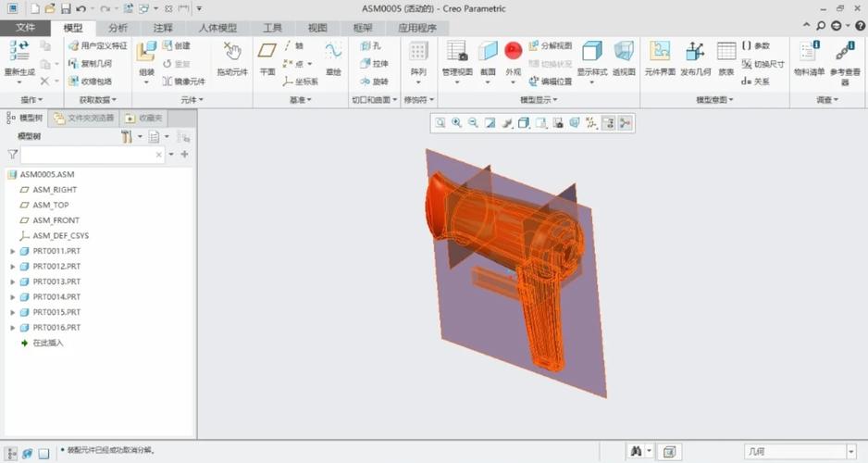
Task: Toggle 透视图 (Perspective View)
Action: (x=625, y=58)
